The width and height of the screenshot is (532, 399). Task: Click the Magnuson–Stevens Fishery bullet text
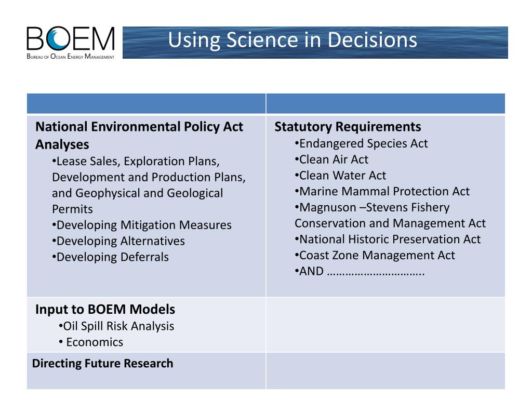pyautogui.click(x=372, y=207)
